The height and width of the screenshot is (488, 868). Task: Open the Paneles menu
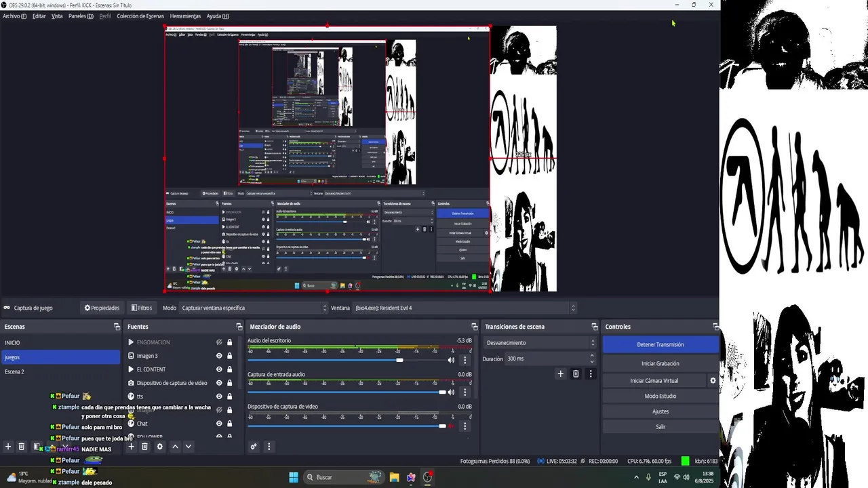(81, 16)
